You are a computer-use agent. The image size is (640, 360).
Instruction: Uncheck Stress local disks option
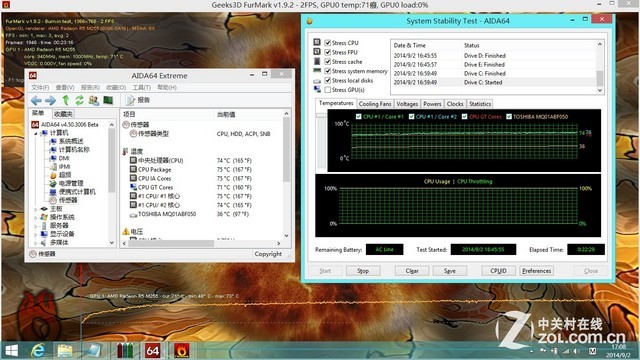pyautogui.click(x=327, y=80)
